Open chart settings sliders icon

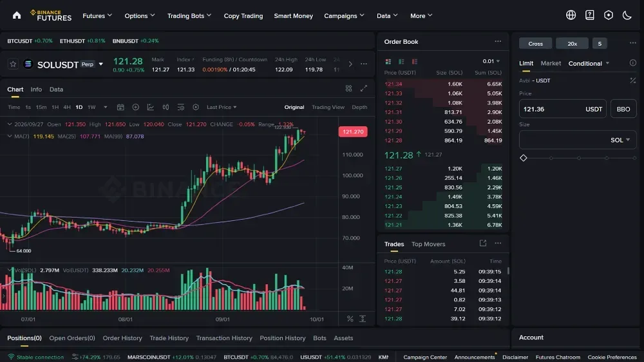[181, 107]
